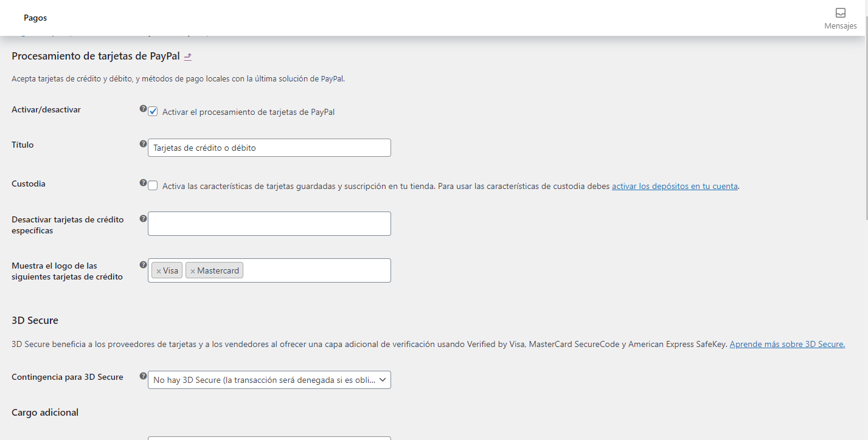Screen dimensions: 868x440
Task: Remove the Mastercard tag
Action: coord(193,271)
